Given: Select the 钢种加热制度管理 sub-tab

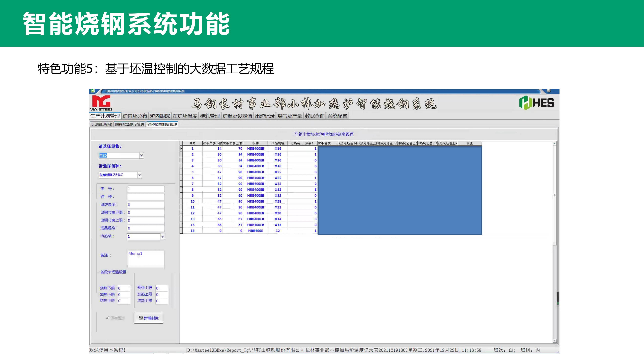Looking at the screenshot, I should point(162,124).
